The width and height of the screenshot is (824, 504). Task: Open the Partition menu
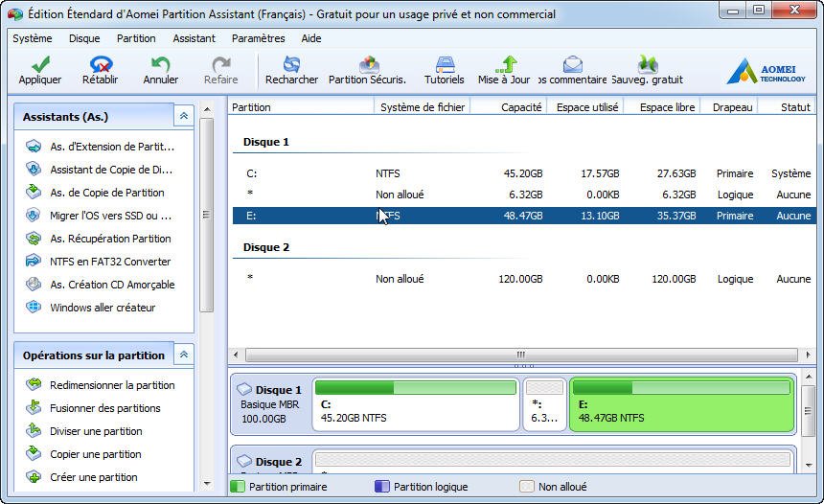point(136,38)
